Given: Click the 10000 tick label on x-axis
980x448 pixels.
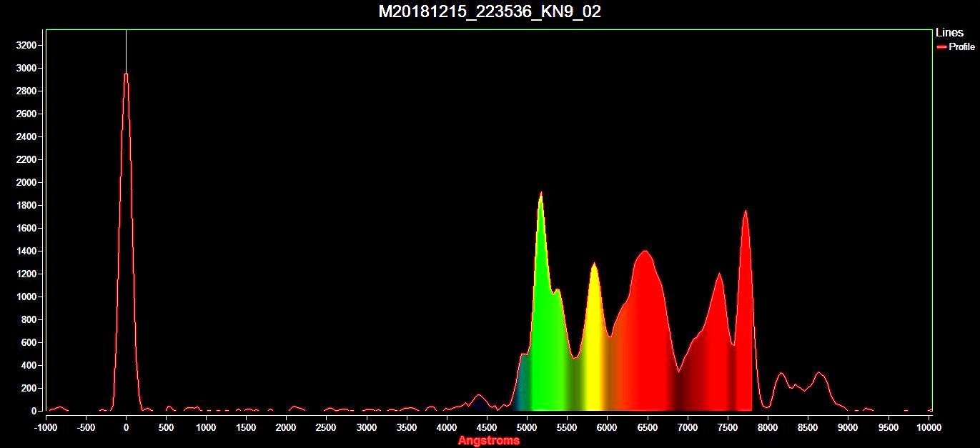Looking at the screenshot, I should (x=929, y=427).
